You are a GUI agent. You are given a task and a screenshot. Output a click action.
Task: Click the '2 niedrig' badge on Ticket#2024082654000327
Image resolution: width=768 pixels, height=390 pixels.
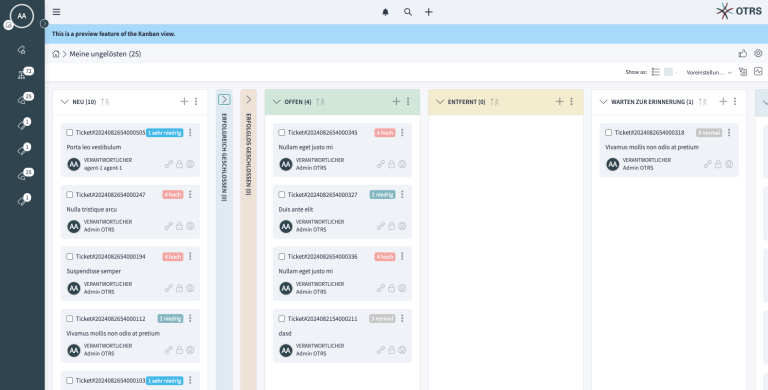coord(383,195)
